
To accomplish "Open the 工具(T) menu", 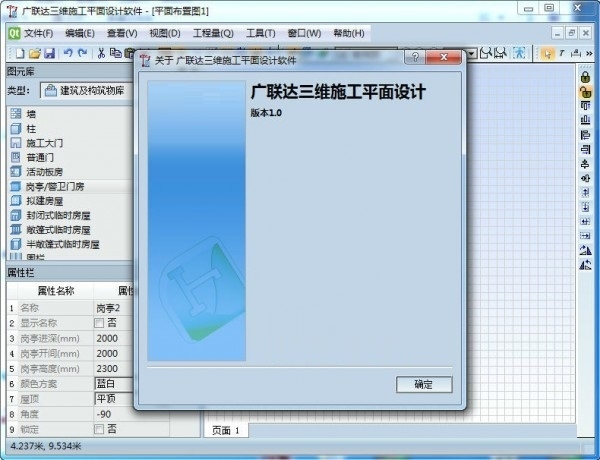I will tap(260, 33).
